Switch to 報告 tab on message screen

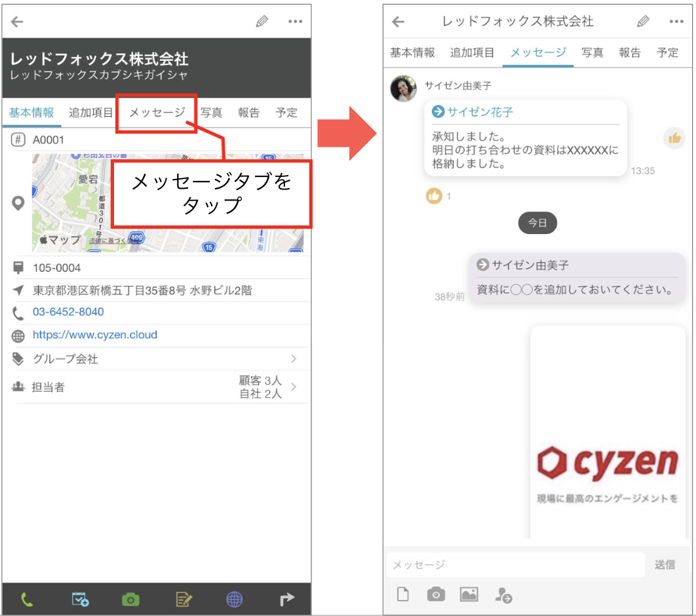click(x=629, y=53)
